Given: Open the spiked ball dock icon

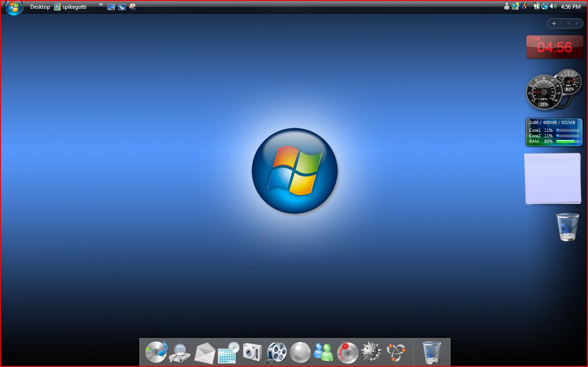Looking at the screenshot, I should coord(372,352).
